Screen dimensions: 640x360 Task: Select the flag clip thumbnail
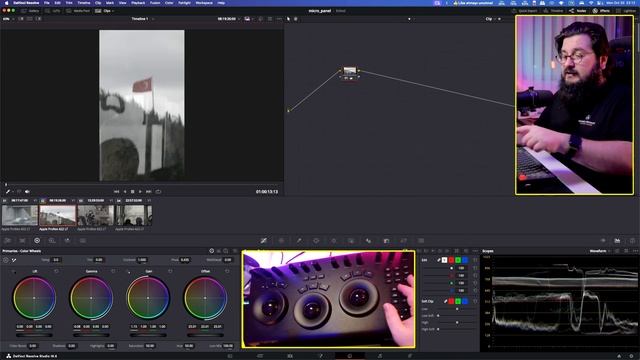pyautogui.click(x=58, y=216)
